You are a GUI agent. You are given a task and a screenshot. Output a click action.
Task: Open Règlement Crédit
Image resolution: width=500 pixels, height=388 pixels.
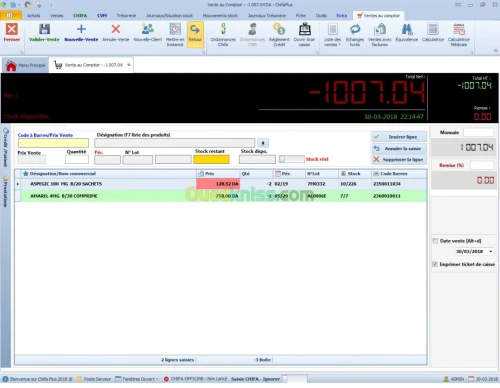tap(279, 34)
